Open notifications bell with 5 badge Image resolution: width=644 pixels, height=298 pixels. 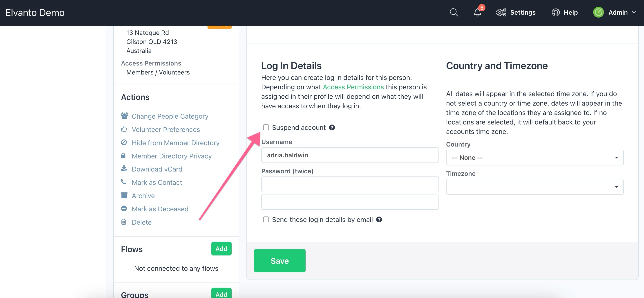[x=478, y=12]
